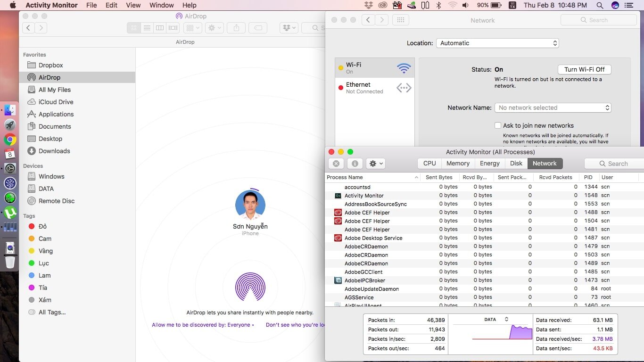Toggle Ask to join new networks checkbox
Viewport: 644px width, 362px height.
[497, 125]
